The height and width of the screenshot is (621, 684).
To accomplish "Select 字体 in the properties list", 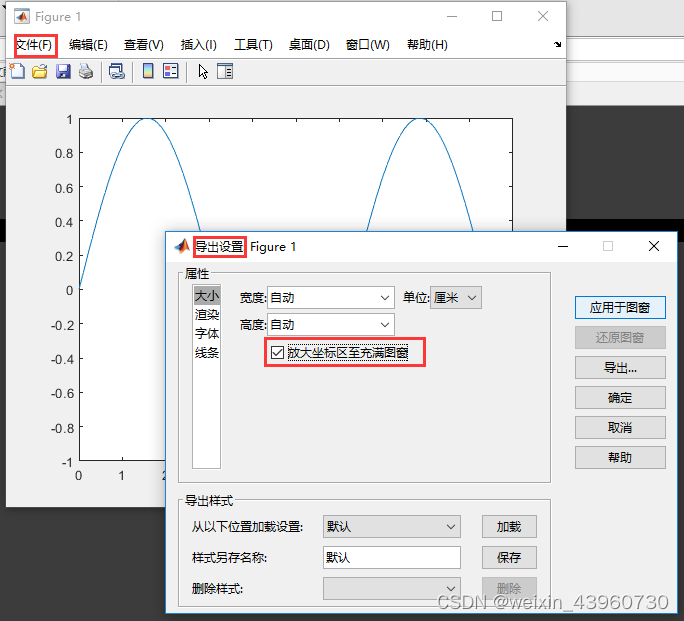I will (206, 334).
